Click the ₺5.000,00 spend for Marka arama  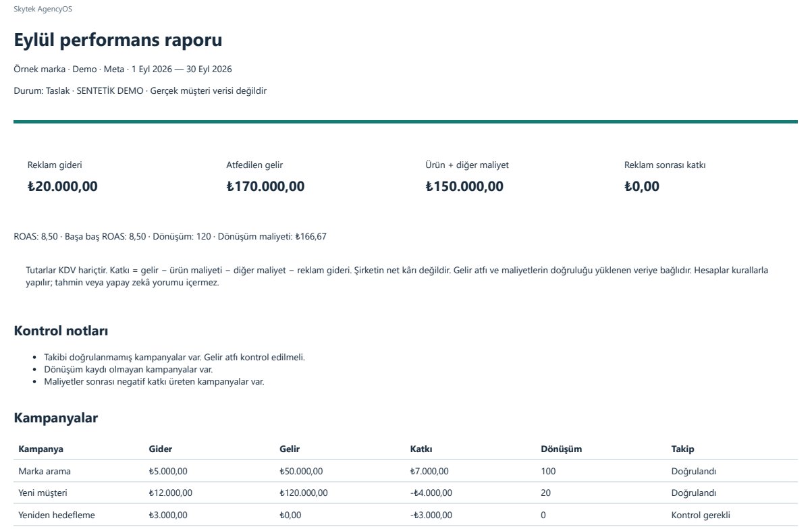[x=168, y=471]
